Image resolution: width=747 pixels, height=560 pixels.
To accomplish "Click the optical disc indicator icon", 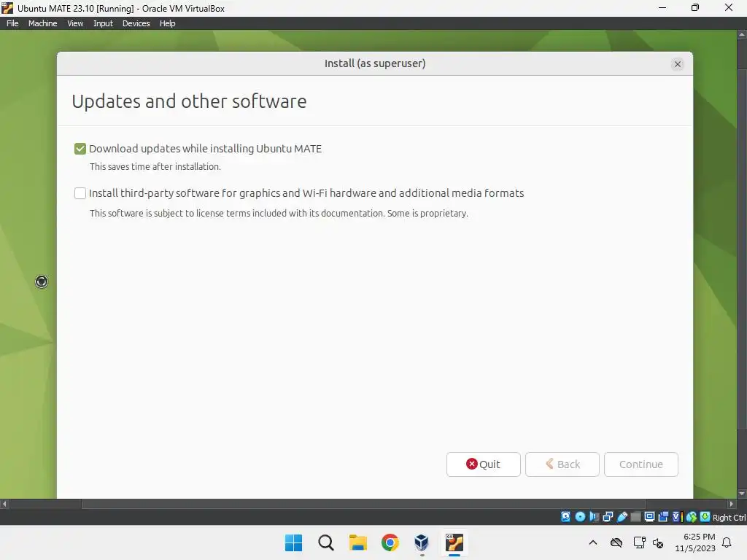I will 580,517.
